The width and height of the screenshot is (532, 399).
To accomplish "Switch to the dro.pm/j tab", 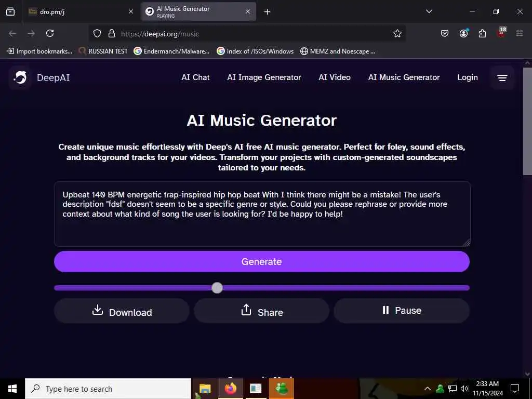I will tap(81, 11).
